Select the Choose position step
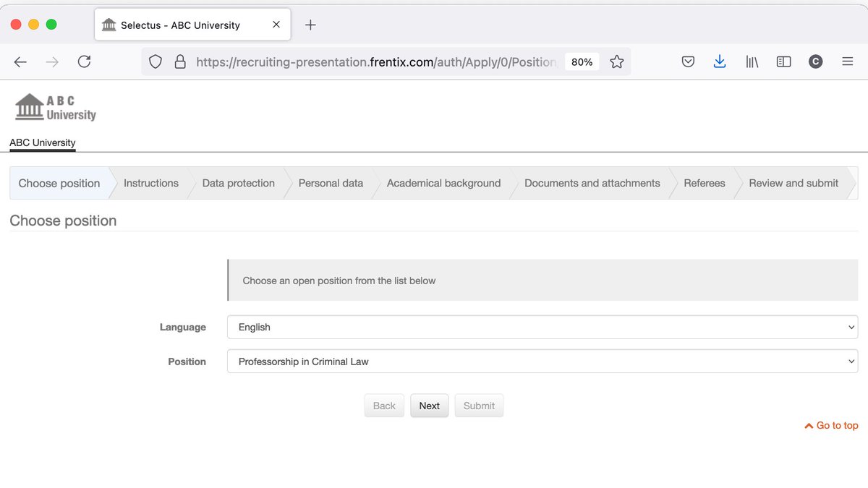868x488 pixels. (x=59, y=183)
